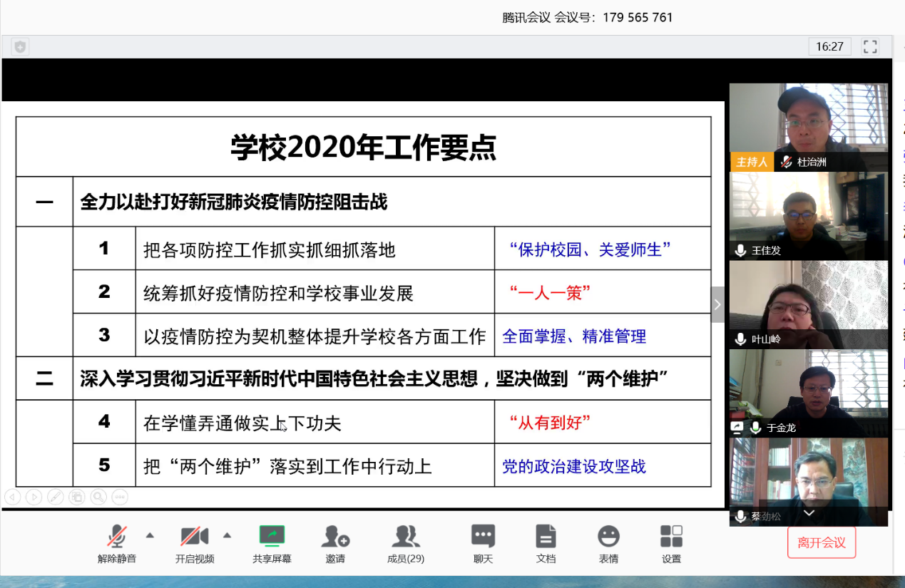905x588 pixels.
Task: Open the 成员(29) participants list
Action: (x=406, y=537)
